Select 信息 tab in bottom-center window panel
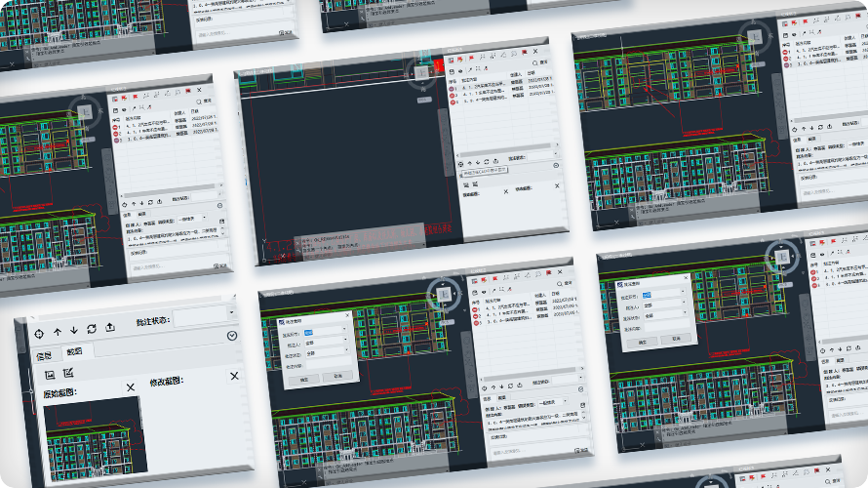The image size is (868, 488). 488,399
